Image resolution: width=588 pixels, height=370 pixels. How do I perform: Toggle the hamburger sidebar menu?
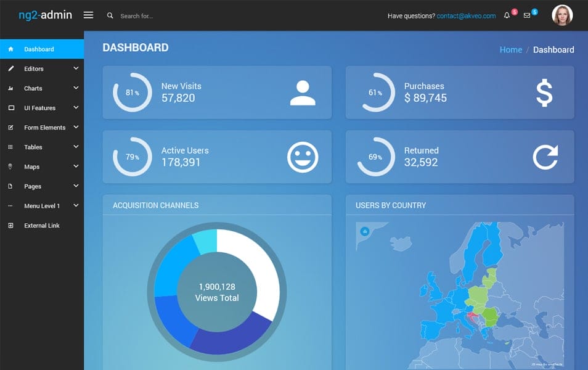[88, 15]
